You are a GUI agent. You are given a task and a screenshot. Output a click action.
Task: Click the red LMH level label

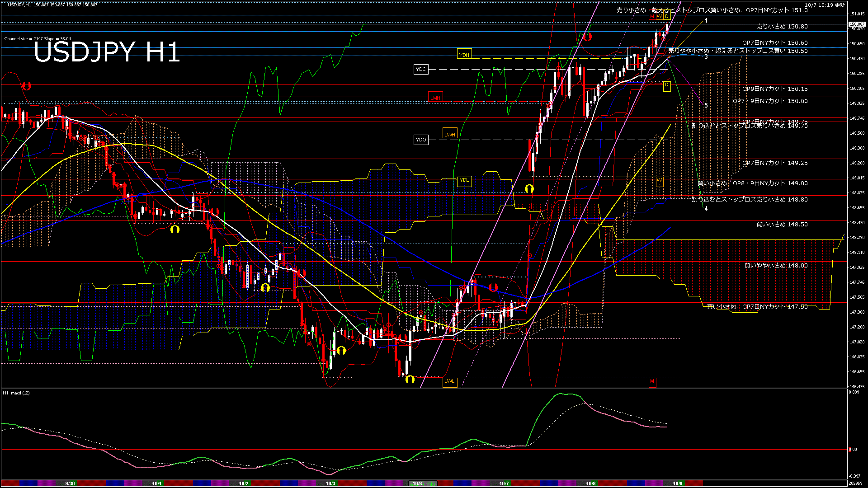[435, 98]
